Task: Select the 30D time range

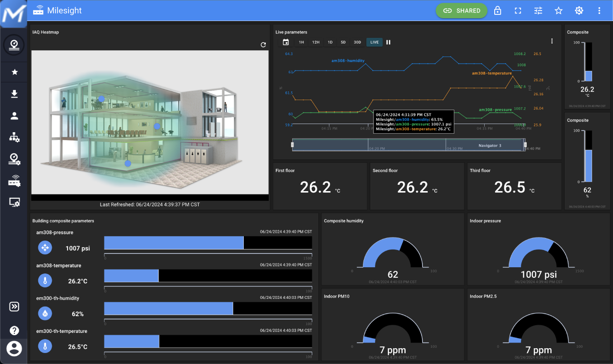Action: pos(357,42)
